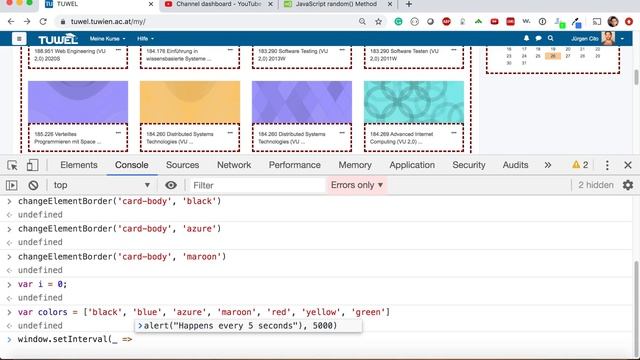Show more DevTools tabs chevron

[548, 165]
